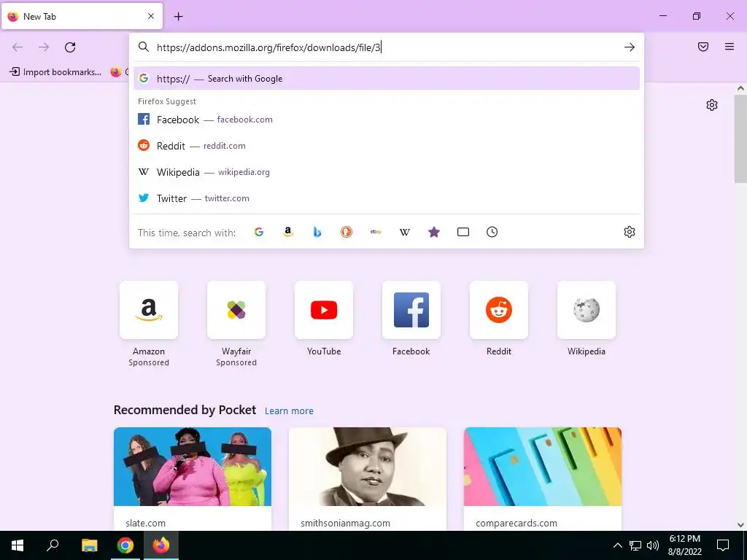Search this time with eBay icon

pos(376,232)
